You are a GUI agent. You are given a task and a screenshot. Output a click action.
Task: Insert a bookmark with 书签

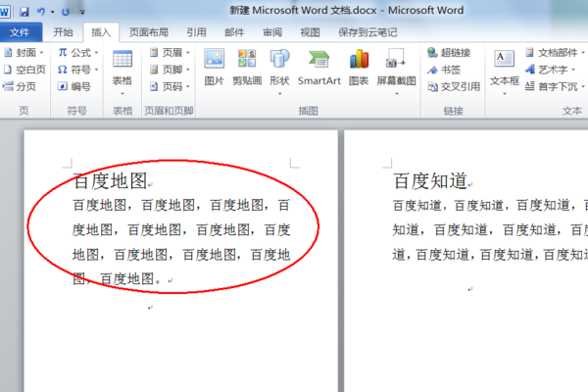point(444,70)
